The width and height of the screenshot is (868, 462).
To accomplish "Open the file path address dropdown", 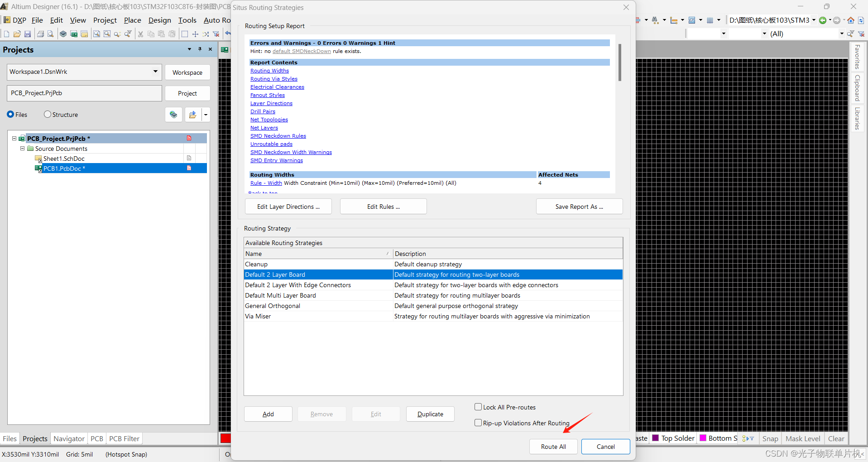I will click(x=814, y=20).
